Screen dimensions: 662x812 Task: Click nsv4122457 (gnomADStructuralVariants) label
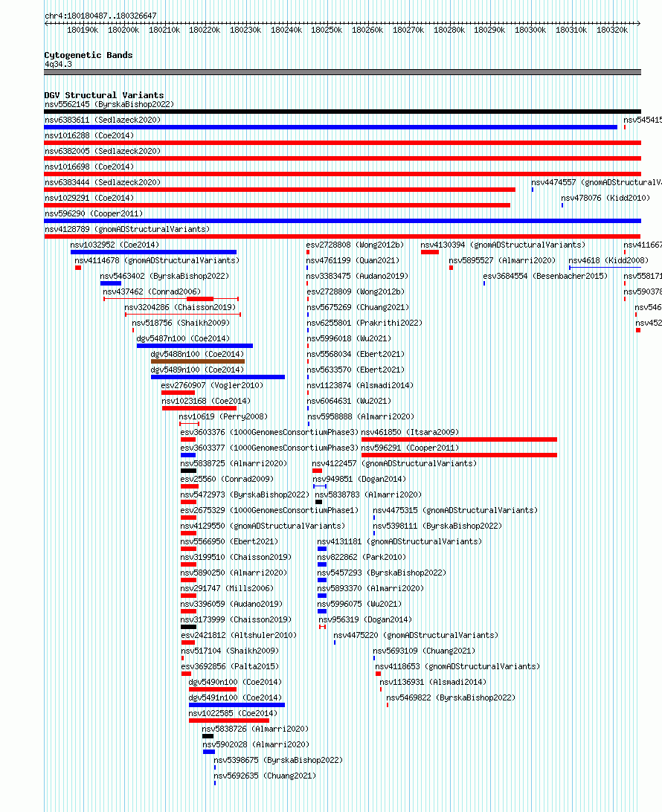[394, 463]
